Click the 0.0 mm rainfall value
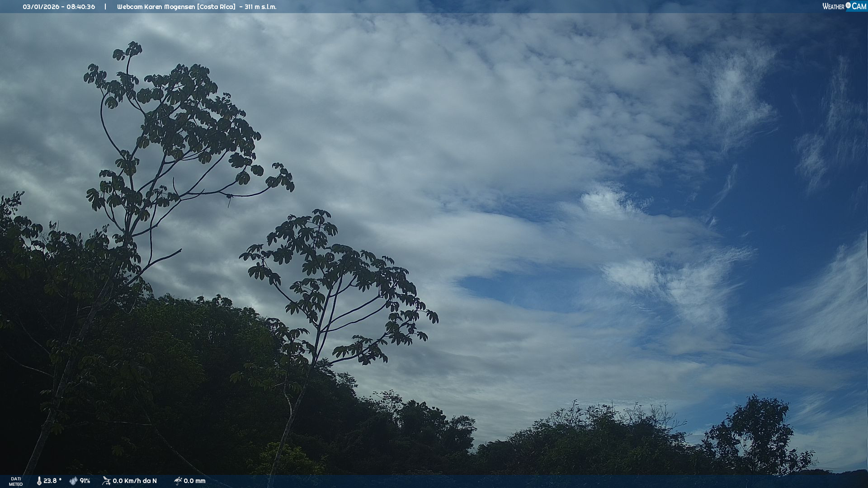The height and width of the screenshot is (488, 868). pos(194,481)
